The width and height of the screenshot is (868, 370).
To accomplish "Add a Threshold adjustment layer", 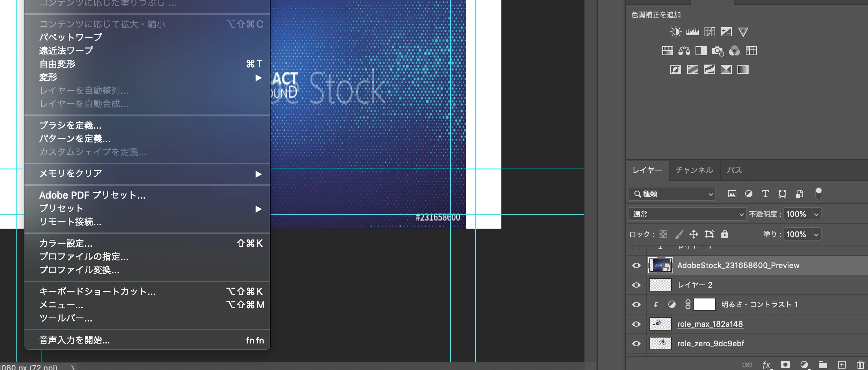I will [709, 69].
